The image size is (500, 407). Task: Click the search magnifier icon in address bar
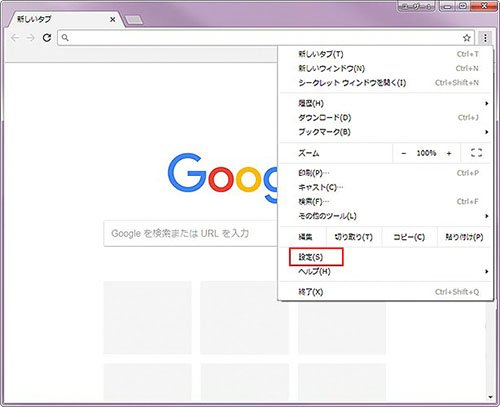pos(65,38)
